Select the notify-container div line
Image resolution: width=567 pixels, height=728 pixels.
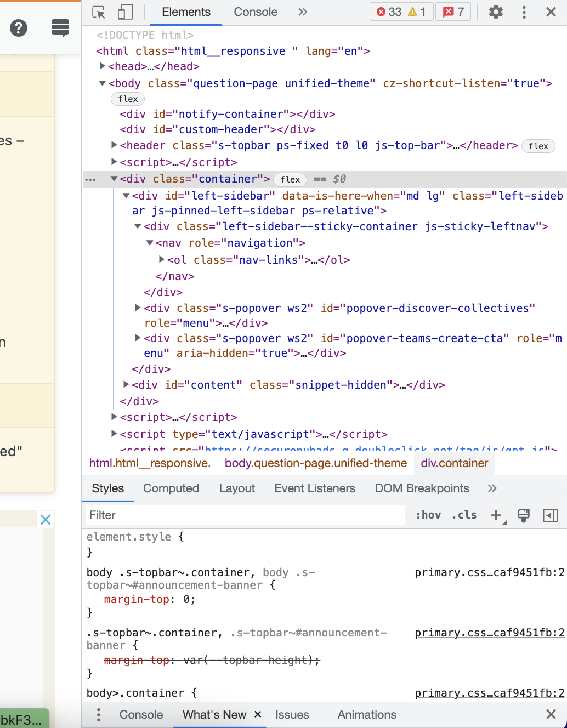[x=228, y=114]
